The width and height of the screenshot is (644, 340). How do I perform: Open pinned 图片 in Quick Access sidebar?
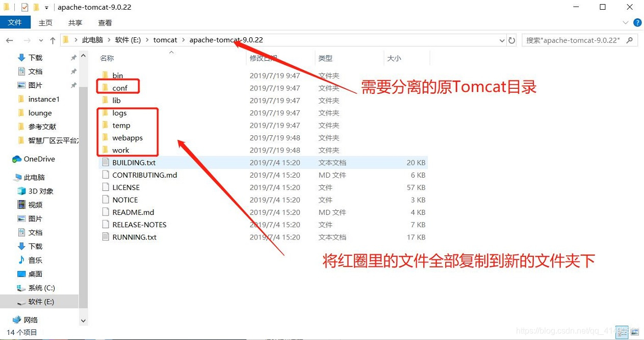35,85
